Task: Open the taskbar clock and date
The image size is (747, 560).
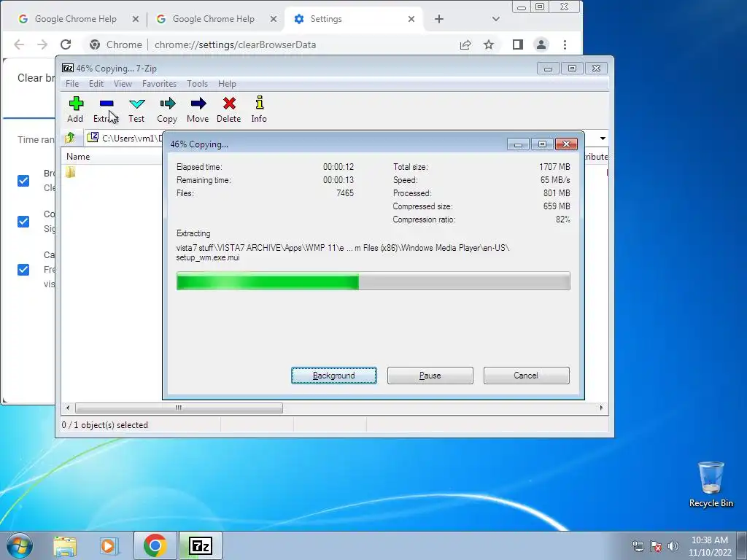Action: click(x=709, y=546)
